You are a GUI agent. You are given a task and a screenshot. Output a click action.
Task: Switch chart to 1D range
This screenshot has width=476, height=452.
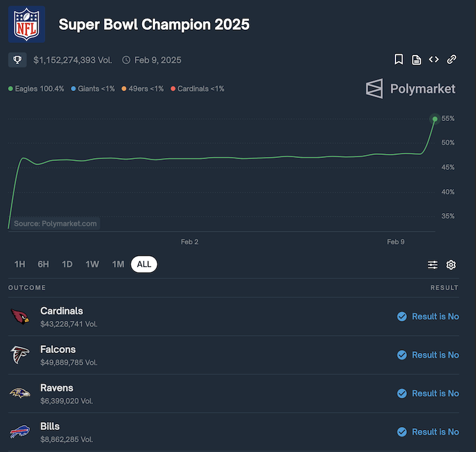[67, 264]
